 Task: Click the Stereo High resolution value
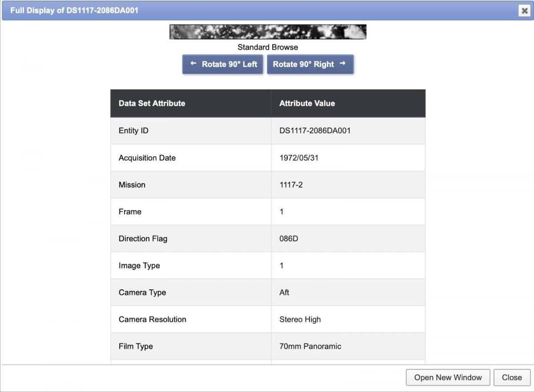tap(300, 319)
